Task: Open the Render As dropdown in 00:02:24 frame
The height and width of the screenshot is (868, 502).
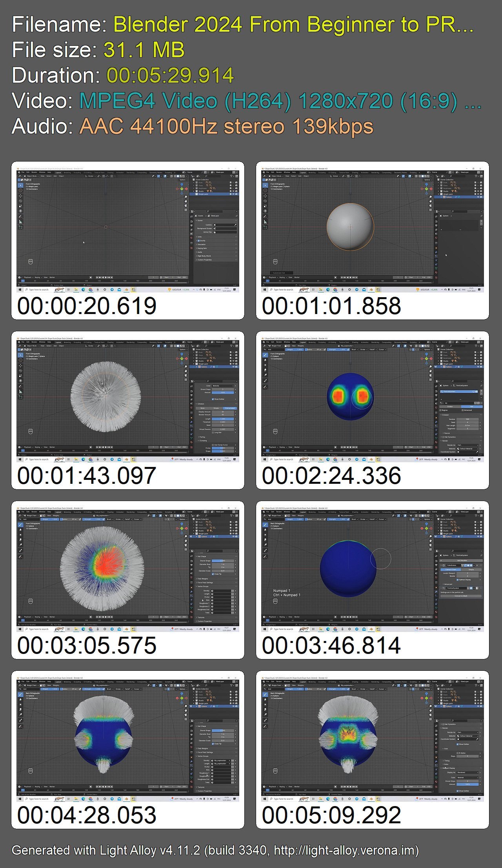Action: pos(467,445)
